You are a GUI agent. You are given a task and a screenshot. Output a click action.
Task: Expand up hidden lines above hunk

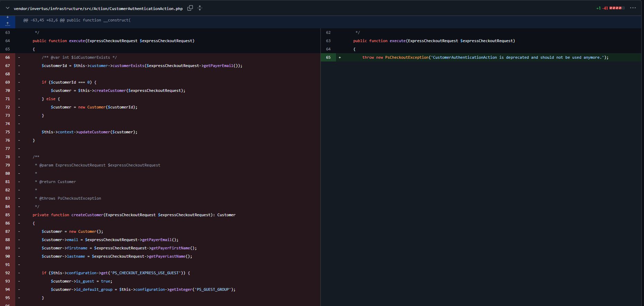[8, 23]
